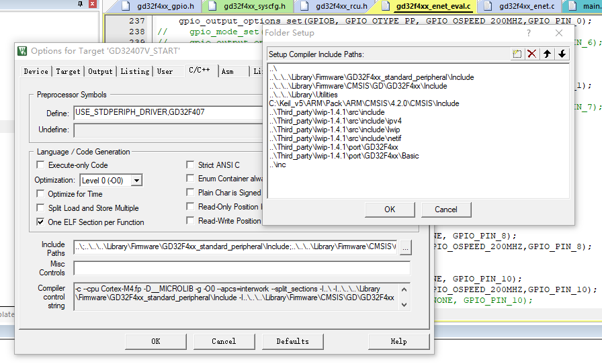Screen dimensions: 602x364
Task: Click OK in Options for Target dialog
Action: (155, 341)
